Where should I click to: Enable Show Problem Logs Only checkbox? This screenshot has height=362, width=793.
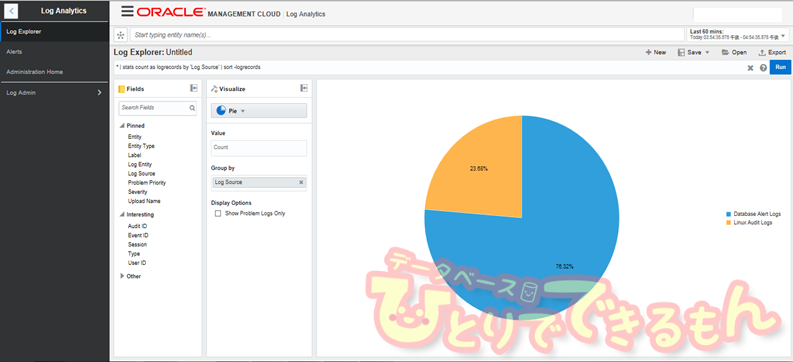tap(218, 214)
